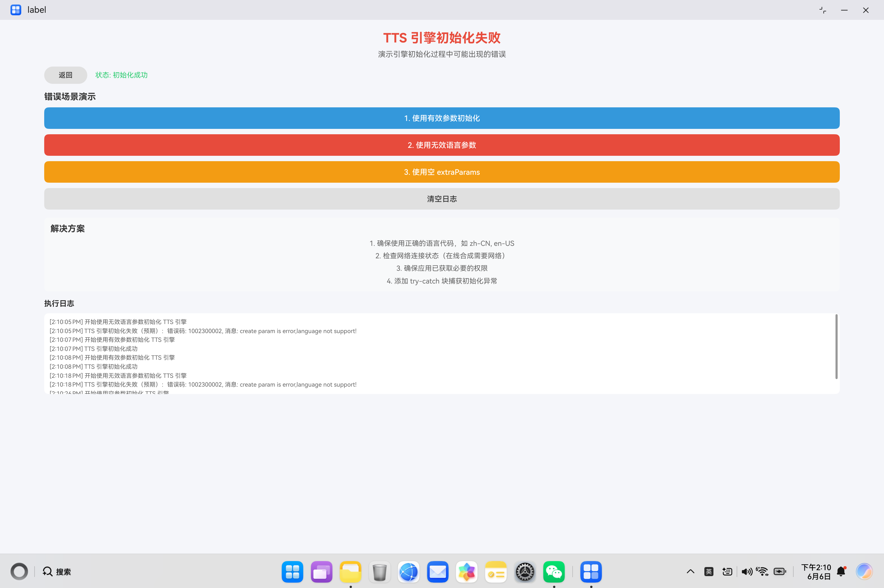Click the restore window size icon
This screenshot has width=884, height=588.
pyautogui.click(x=823, y=10)
